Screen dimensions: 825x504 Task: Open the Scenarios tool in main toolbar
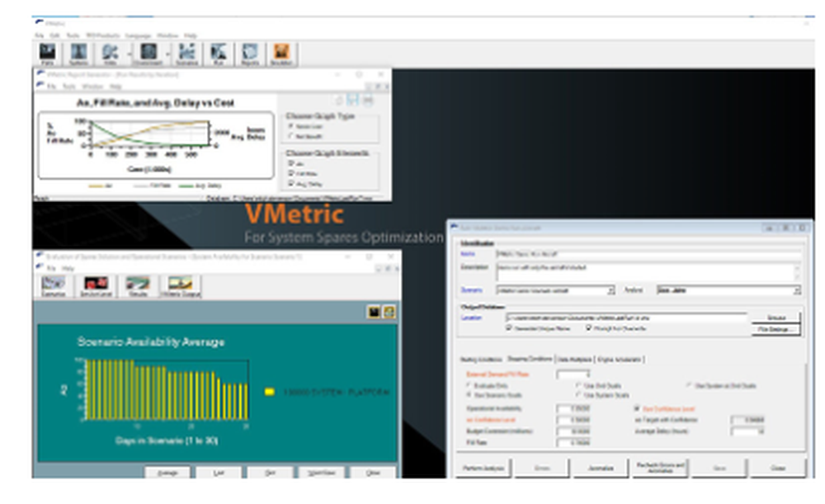point(186,54)
